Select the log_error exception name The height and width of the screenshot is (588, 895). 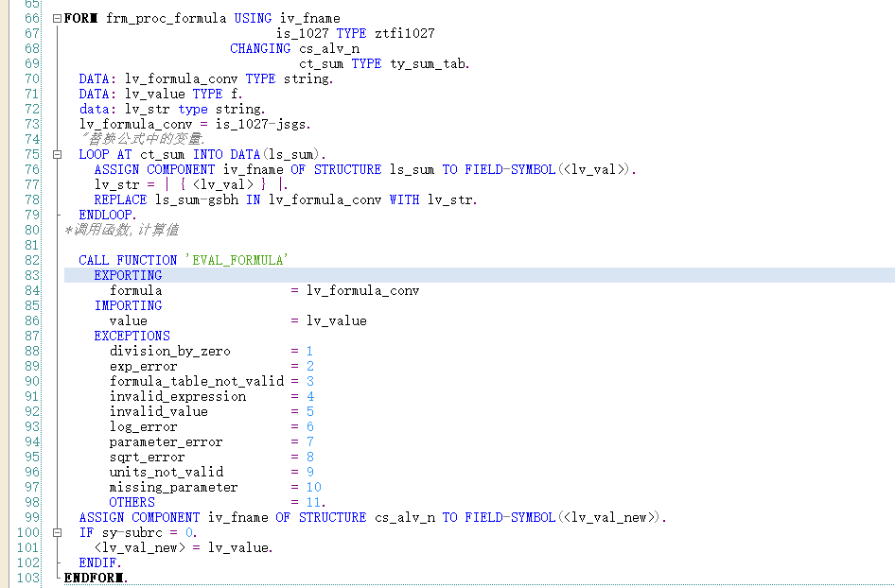143,426
